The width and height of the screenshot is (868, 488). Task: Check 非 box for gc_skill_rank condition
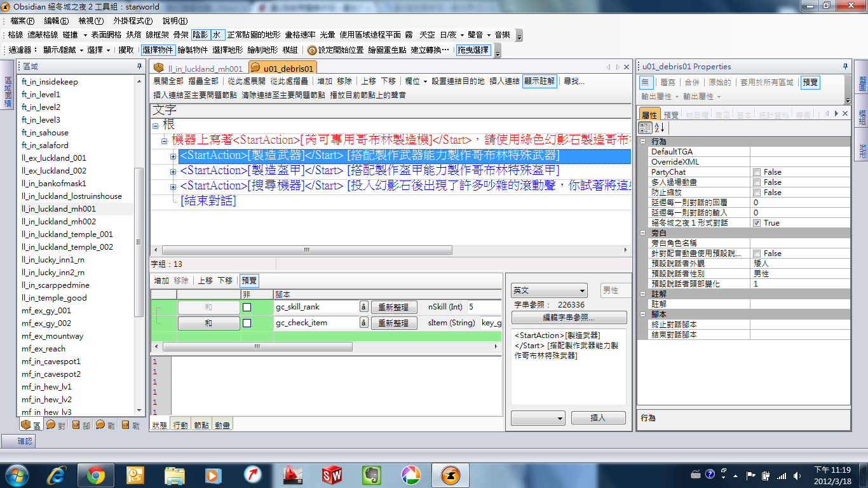pyautogui.click(x=247, y=307)
